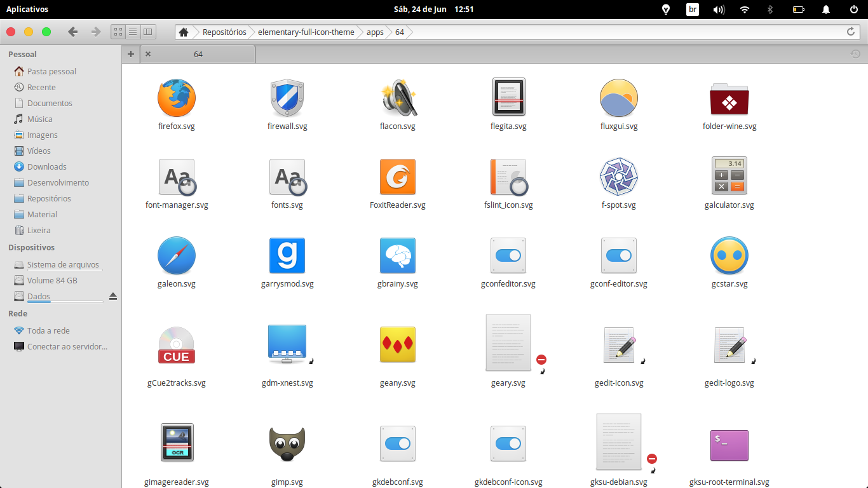Select the flacon.svg speaker icon
This screenshot has height=488, width=868.
[x=398, y=98]
